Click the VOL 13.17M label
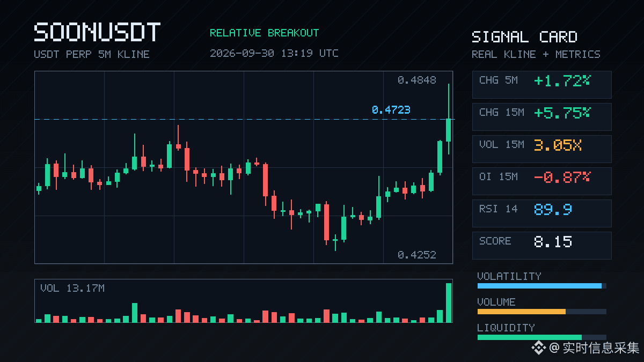644x362 pixels. pyautogui.click(x=72, y=289)
